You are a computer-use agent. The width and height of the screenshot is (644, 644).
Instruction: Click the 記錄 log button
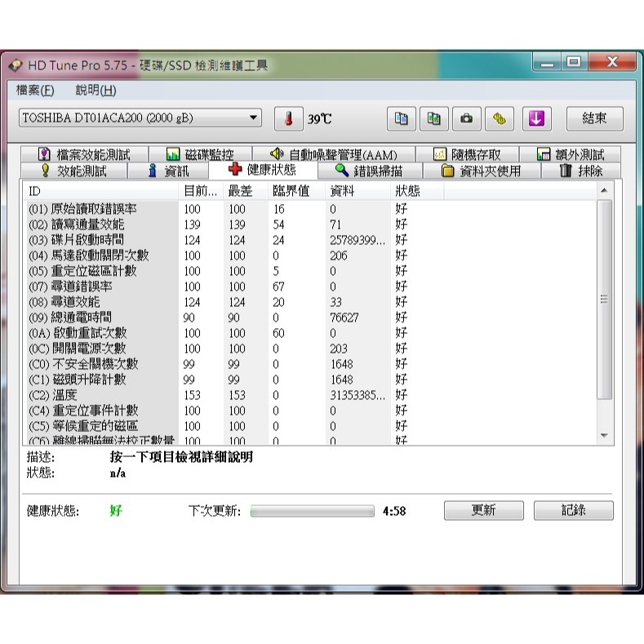click(573, 510)
